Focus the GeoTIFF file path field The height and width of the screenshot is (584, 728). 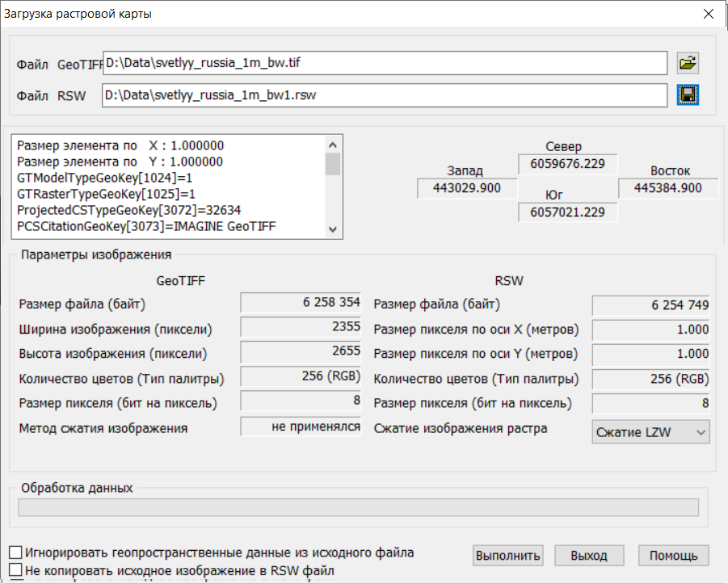pos(385,62)
